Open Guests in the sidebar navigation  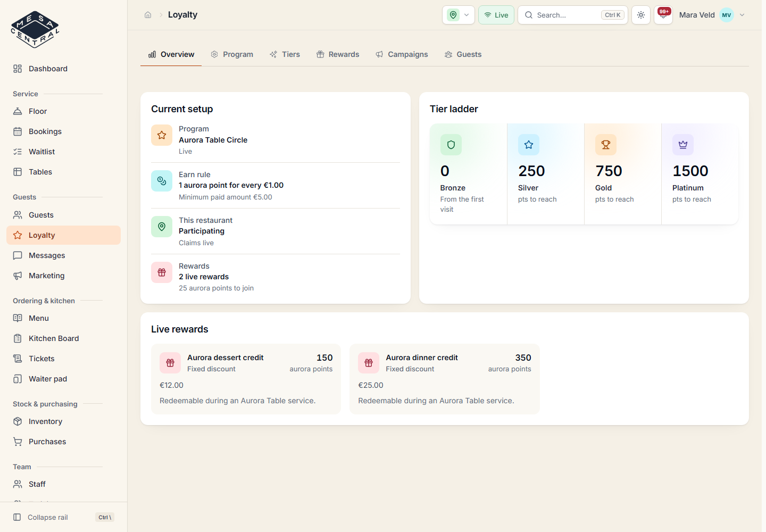pyautogui.click(x=63, y=215)
